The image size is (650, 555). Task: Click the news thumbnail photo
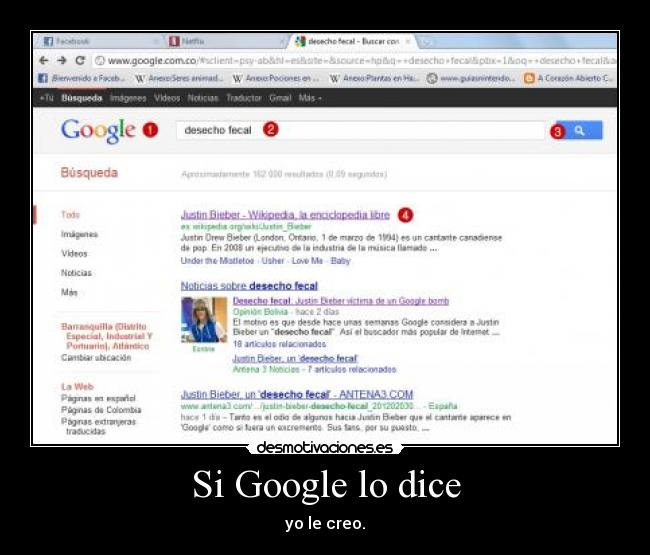(x=204, y=320)
